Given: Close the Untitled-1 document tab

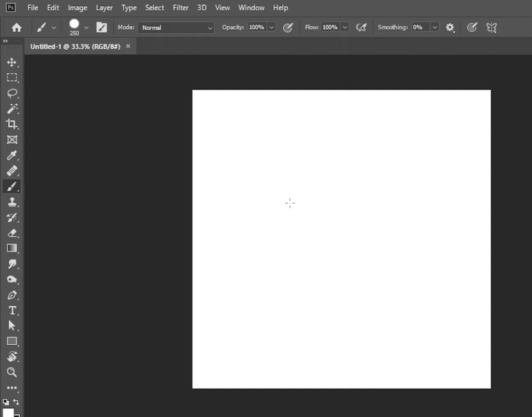Looking at the screenshot, I should pyautogui.click(x=128, y=46).
